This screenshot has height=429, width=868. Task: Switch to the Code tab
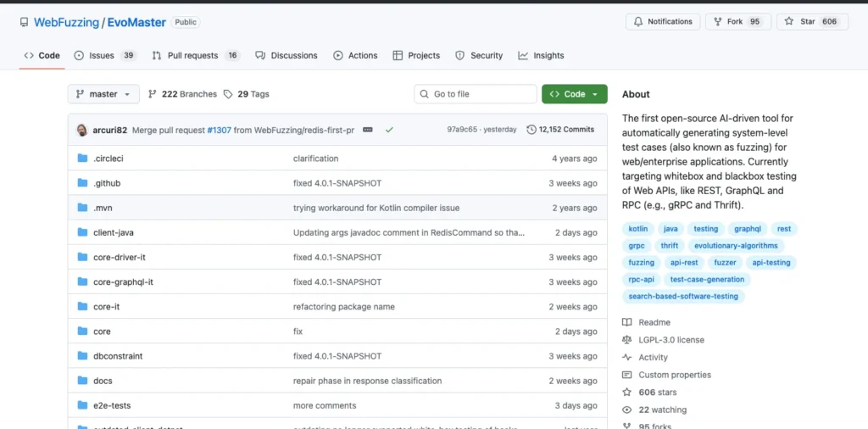coord(42,55)
